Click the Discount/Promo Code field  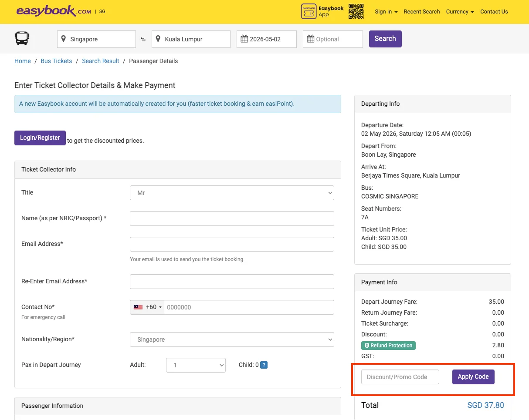click(x=400, y=377)
